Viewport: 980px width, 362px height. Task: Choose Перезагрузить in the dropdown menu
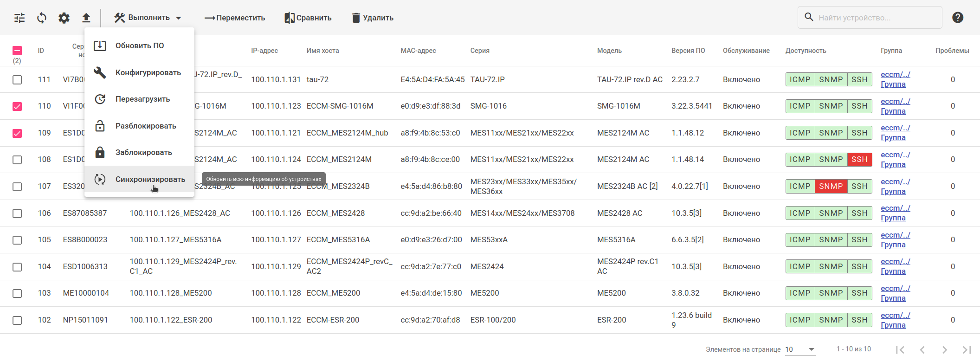tap(142, 99)
